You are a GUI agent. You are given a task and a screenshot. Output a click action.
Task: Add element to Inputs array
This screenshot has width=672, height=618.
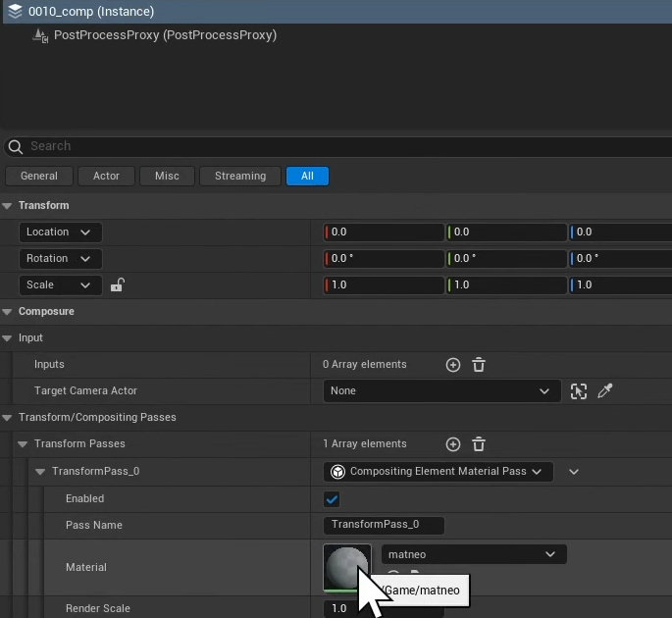coord(453,365)
